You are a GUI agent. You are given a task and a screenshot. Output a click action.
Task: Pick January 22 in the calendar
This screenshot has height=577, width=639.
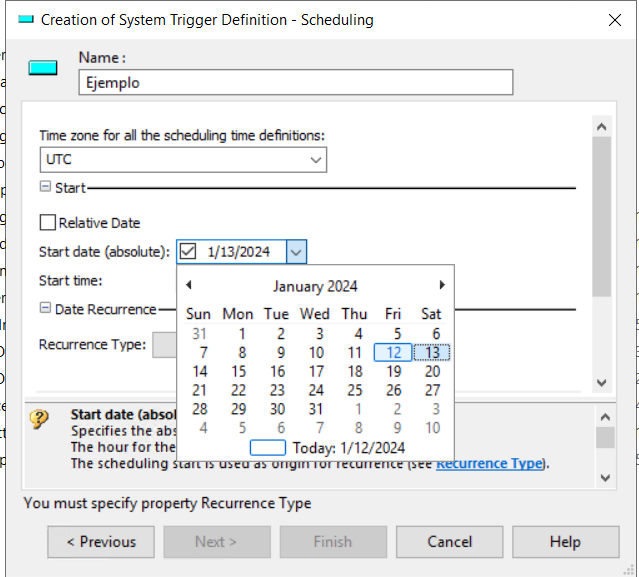pyautogui.click(x=238, y=390)
